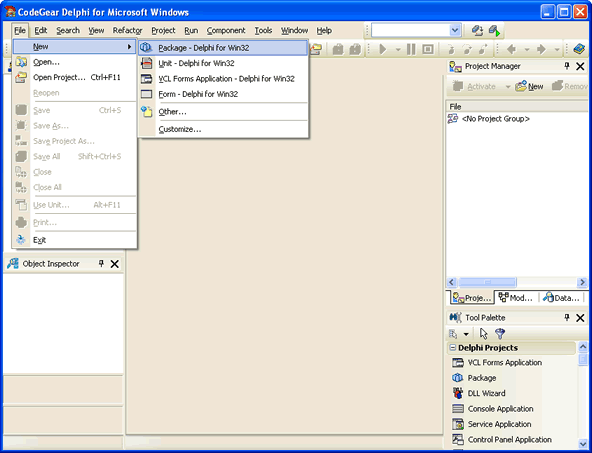
Task: Open the Refactor menu
Action: click(x=128, y=31)
